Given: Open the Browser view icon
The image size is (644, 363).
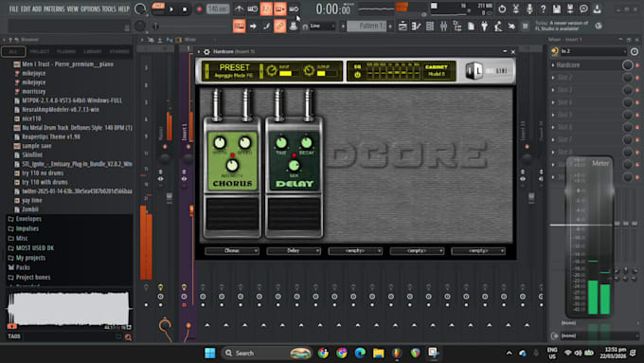Looking at the screenshot, I should (457, 27).
